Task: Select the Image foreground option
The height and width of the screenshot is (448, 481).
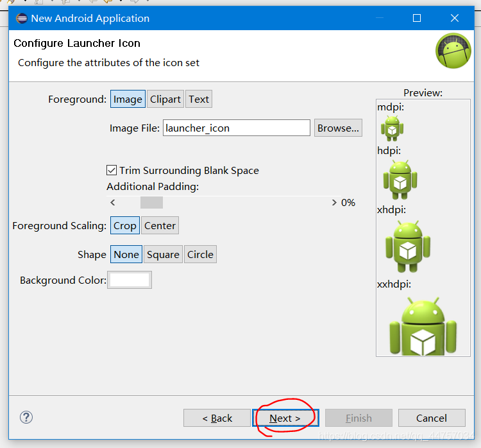Action: click(128, 99)
